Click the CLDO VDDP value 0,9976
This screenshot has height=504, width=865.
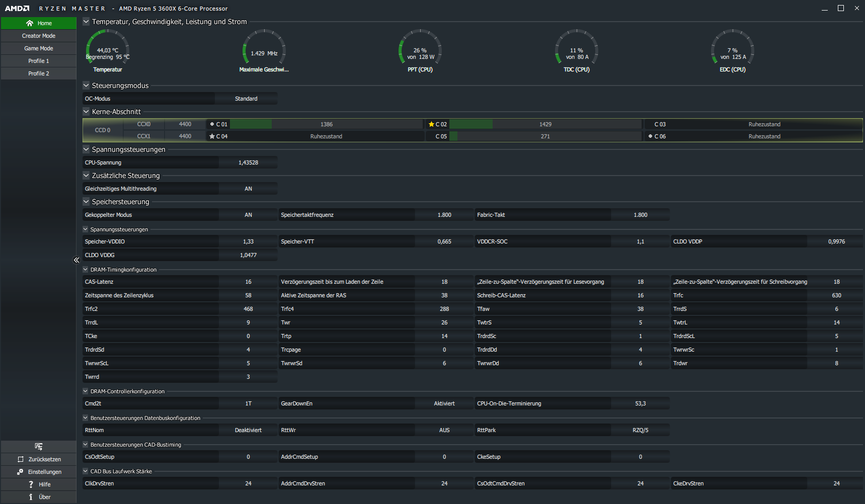[x=836, y=241]
